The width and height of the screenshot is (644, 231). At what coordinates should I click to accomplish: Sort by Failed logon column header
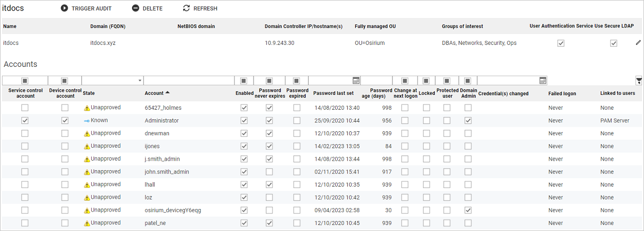[562, 93]
